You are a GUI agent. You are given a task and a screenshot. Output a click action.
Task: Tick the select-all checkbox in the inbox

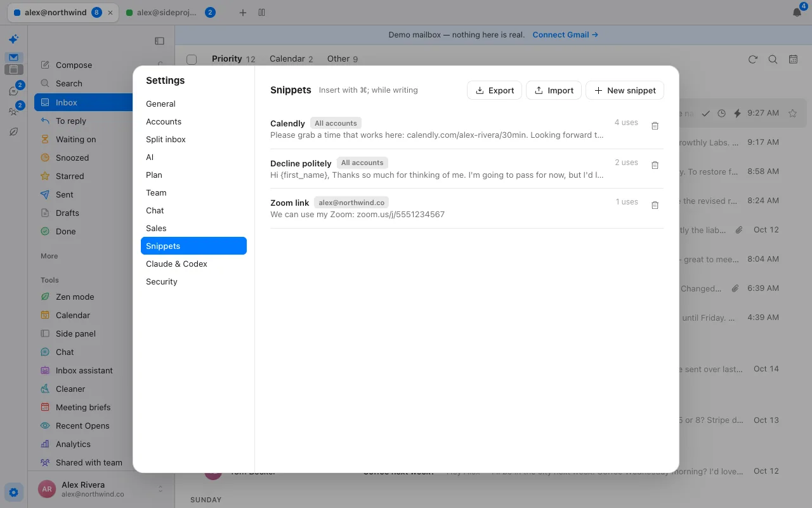tap(192, 59)
